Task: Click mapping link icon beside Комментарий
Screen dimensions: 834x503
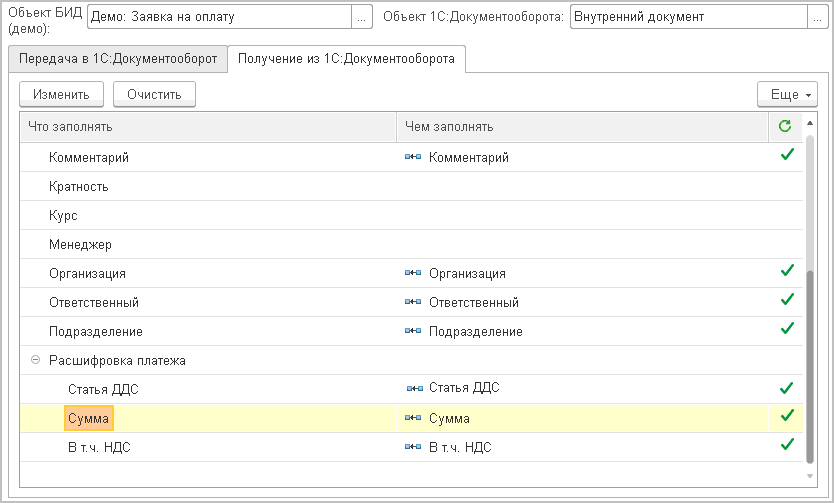Action: tap(412, 158)
